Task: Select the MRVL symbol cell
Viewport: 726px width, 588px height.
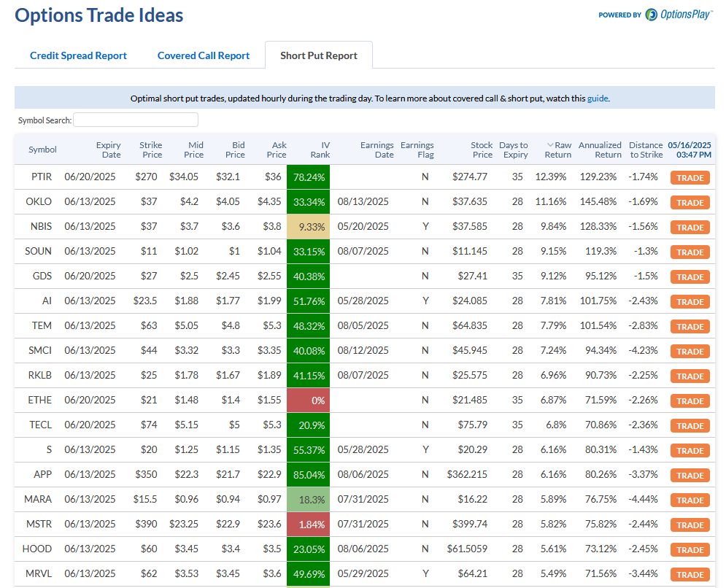Action: point(39,573)
